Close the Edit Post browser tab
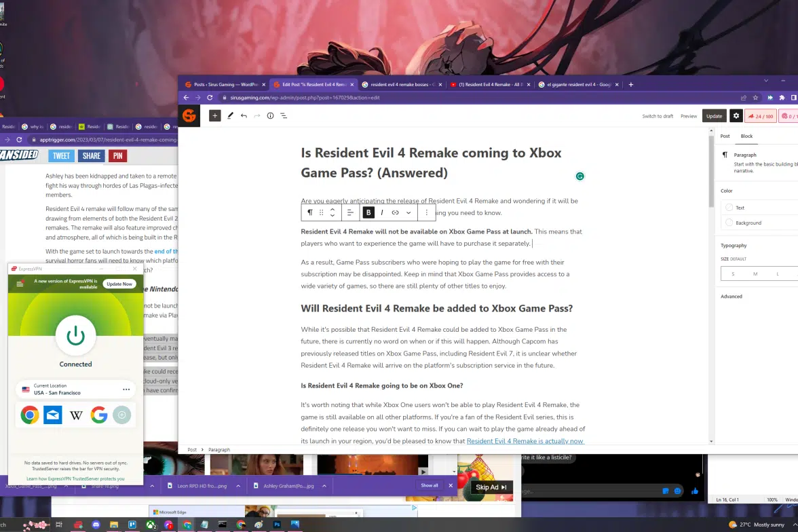Screen dimensions: 798x532 [351, 85]
